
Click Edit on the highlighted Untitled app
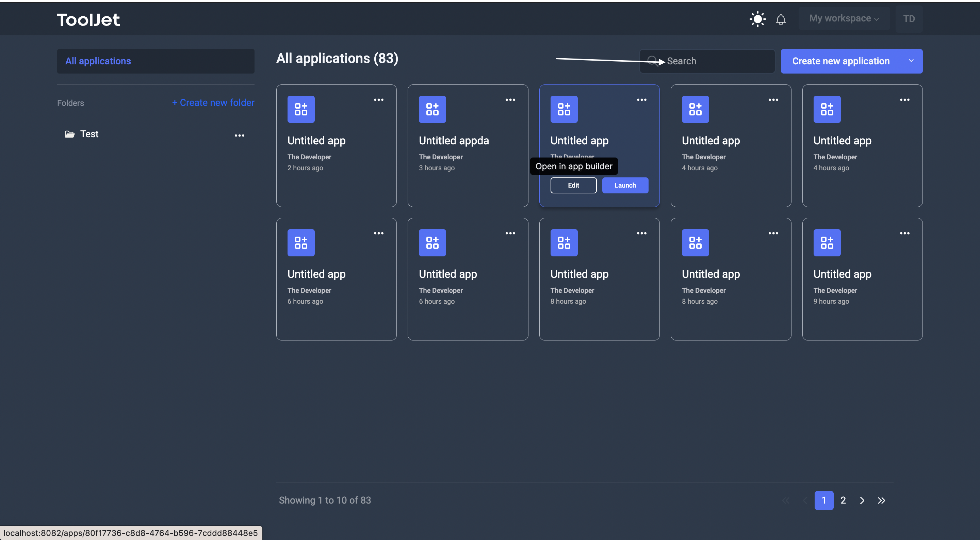pyautogui.click(x=573, y=185)
